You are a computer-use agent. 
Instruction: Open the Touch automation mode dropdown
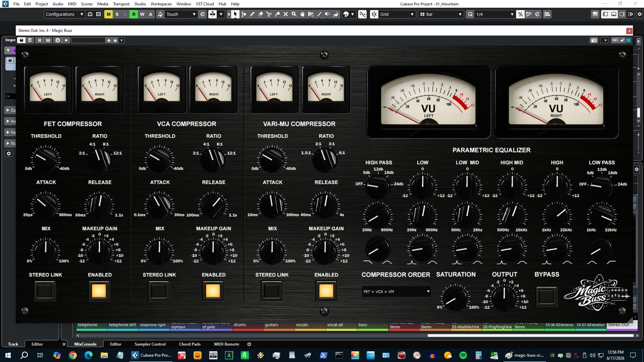[x=181, y=14]
